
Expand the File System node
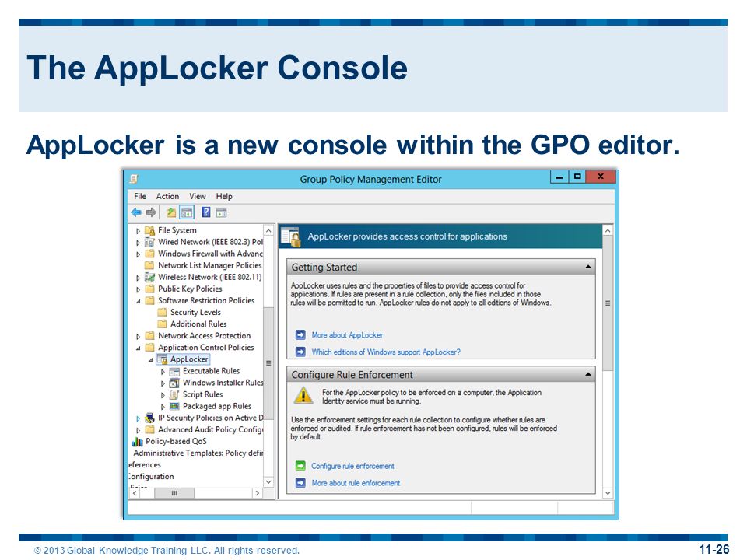click(139, 231)
